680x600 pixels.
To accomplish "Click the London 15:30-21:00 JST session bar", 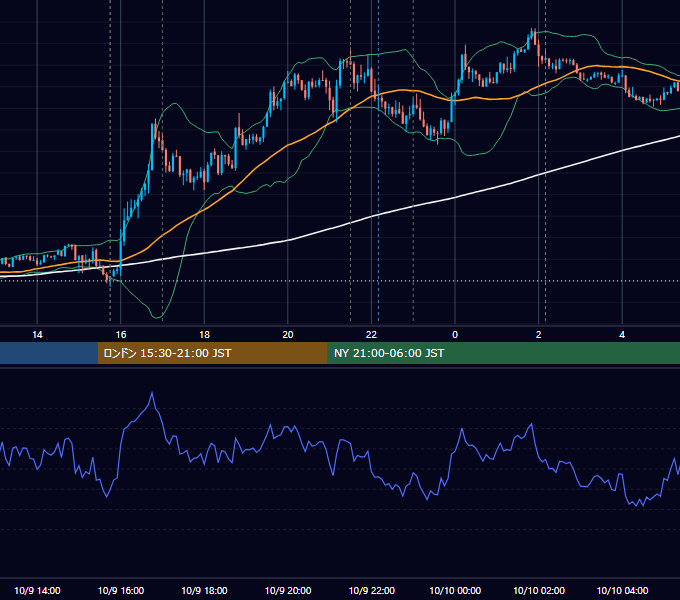I will point(212,353).
